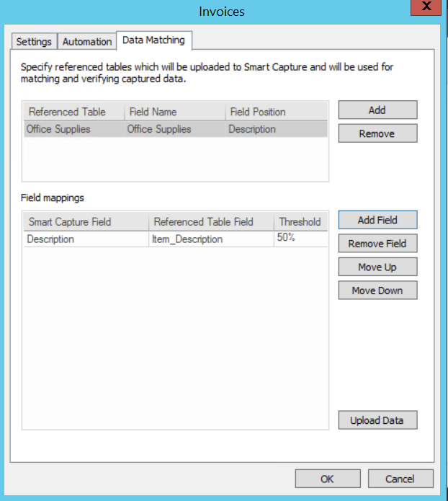Click the Threshold column header
Screen dimensions: 448x501
pos(300,222)
